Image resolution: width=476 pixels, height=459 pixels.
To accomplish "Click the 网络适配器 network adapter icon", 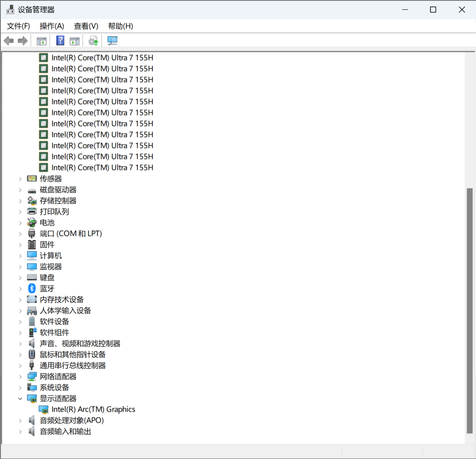I will (x=32, y=377).
